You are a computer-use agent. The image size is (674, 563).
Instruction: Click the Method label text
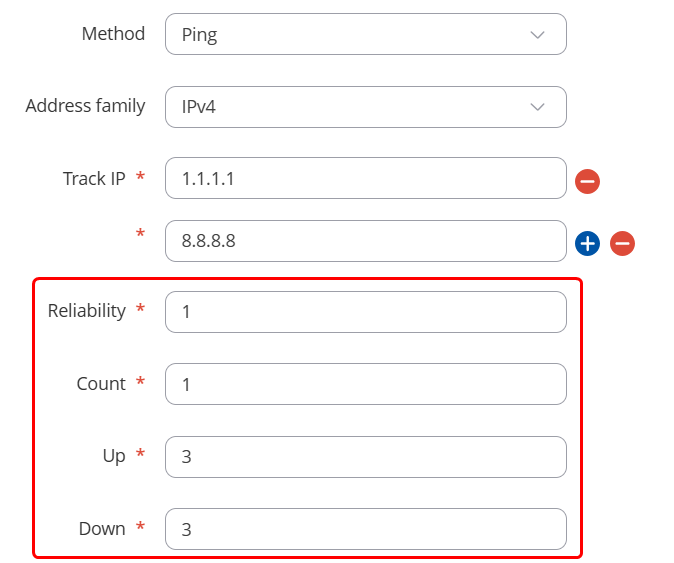click(113, 34)
